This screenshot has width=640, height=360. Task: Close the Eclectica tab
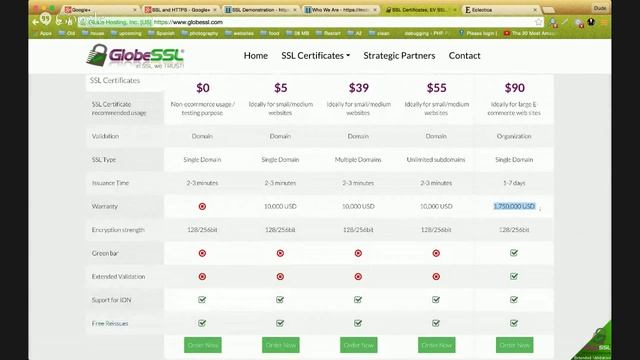(x=535, y=9)
